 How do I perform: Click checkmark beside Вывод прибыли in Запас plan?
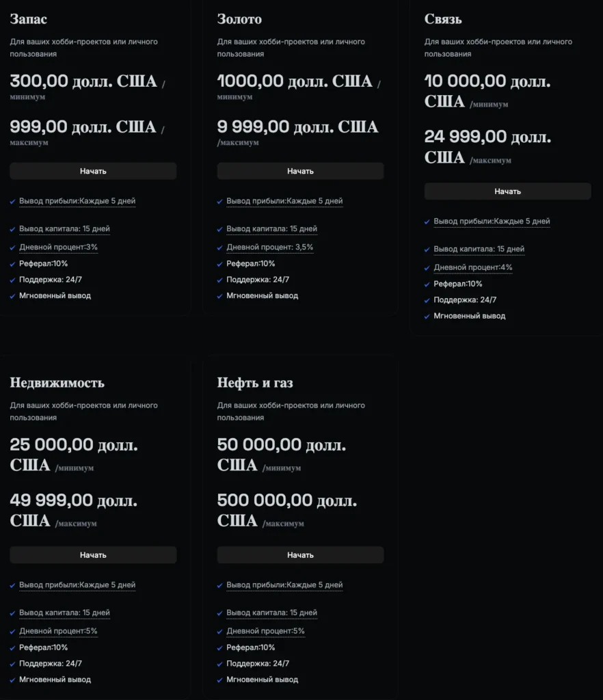pos(13,202)
